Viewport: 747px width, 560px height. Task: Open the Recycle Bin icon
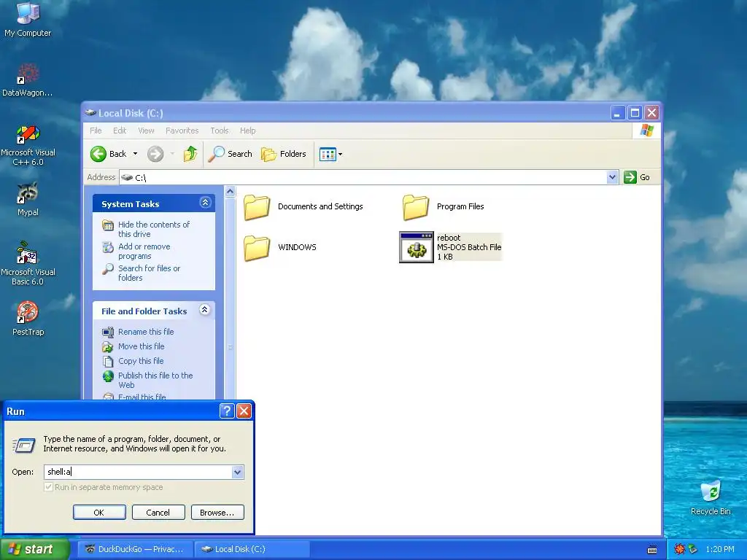(x=711, y=497)
